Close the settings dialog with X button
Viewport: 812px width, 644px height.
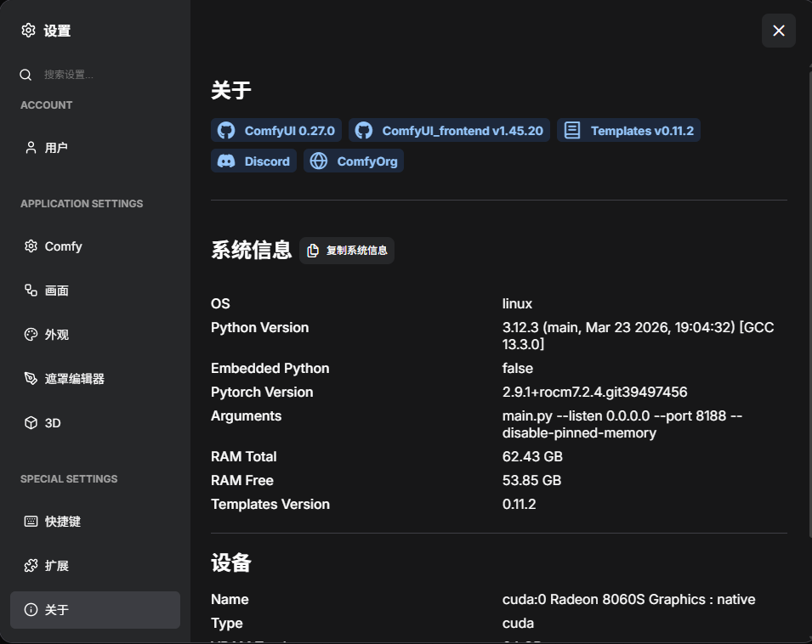[779, 31]
